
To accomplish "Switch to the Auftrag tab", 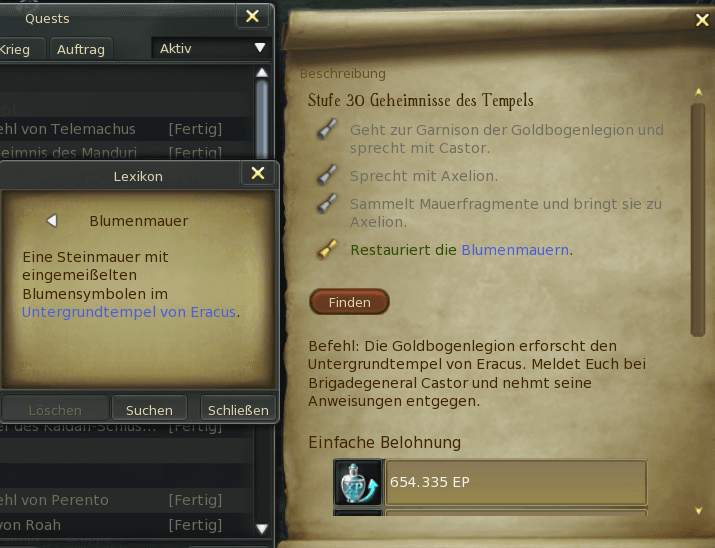I will click(81, 49).
